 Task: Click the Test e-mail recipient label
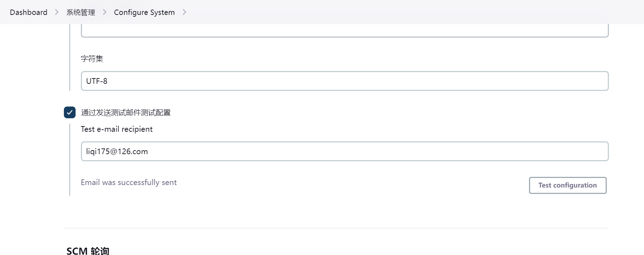tap(116, 129)
